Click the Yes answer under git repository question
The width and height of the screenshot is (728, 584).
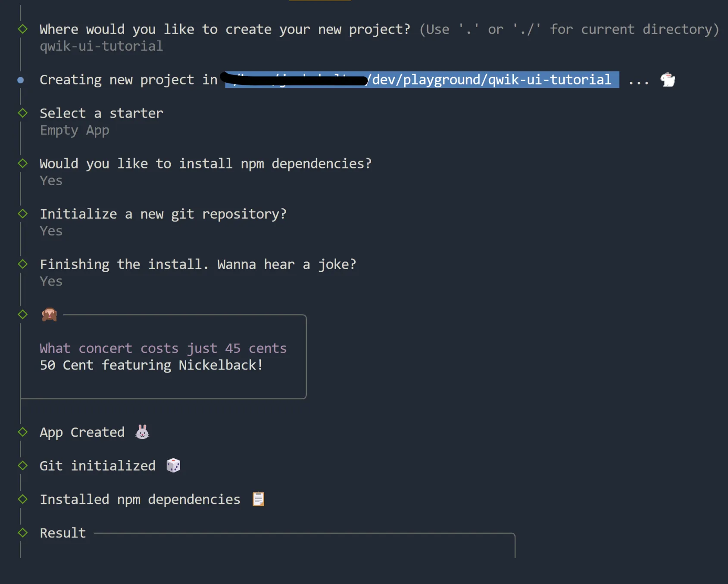coord(51,231)
